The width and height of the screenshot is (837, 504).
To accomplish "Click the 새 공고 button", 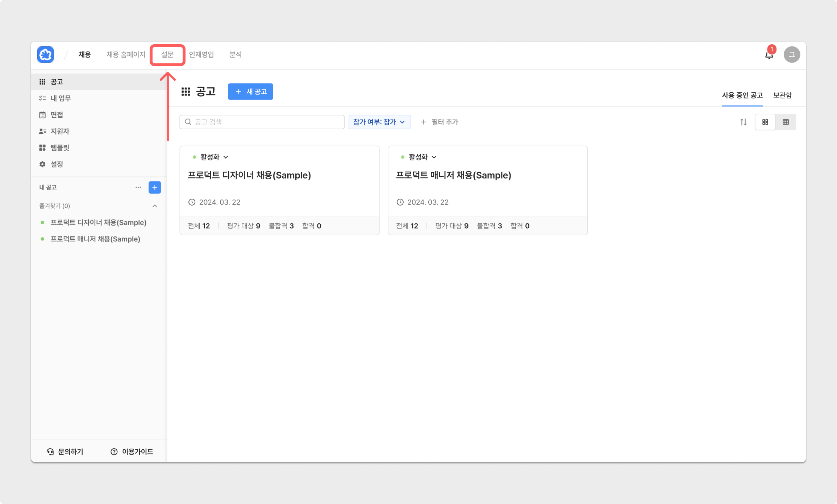I will coord(250,92).
